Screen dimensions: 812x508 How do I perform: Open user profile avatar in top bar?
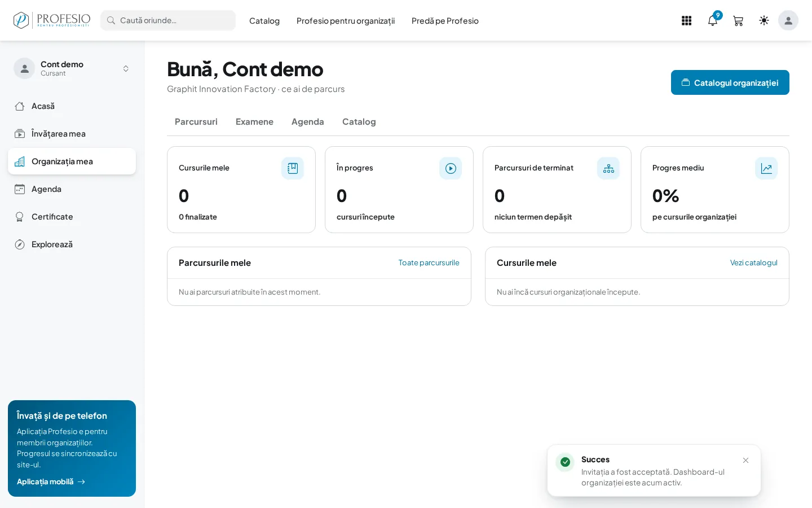(x=788, y=20)
